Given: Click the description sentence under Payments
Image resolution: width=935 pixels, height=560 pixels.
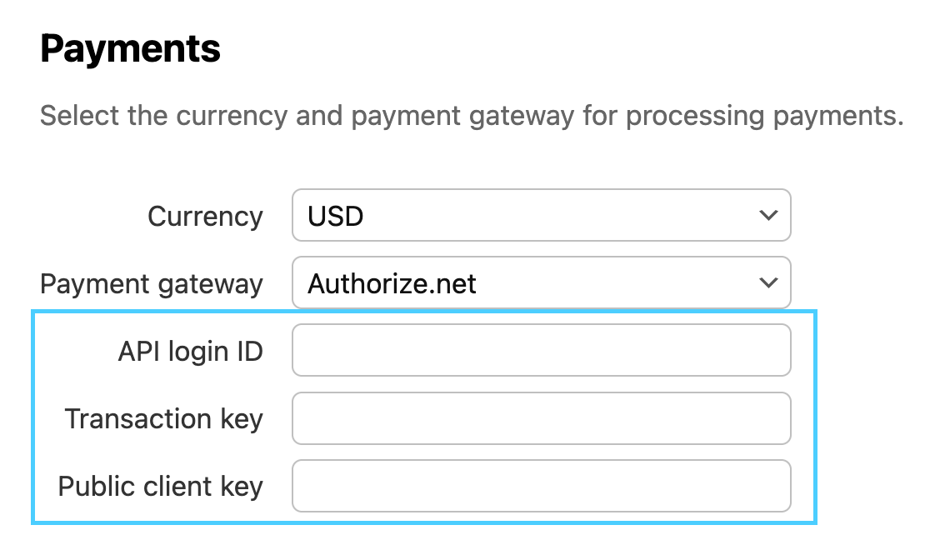Looking at the screenshot, I should click(x=471, y=116).
